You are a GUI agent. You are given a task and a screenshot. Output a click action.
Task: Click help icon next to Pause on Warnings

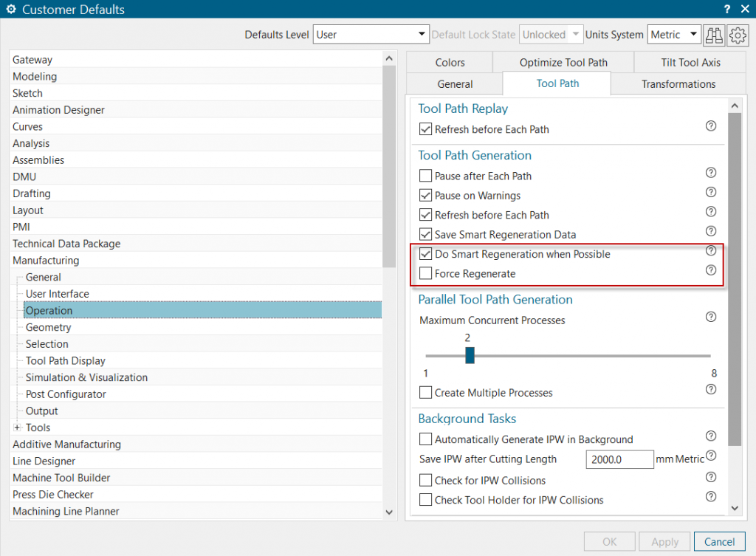tap(711, 192)
